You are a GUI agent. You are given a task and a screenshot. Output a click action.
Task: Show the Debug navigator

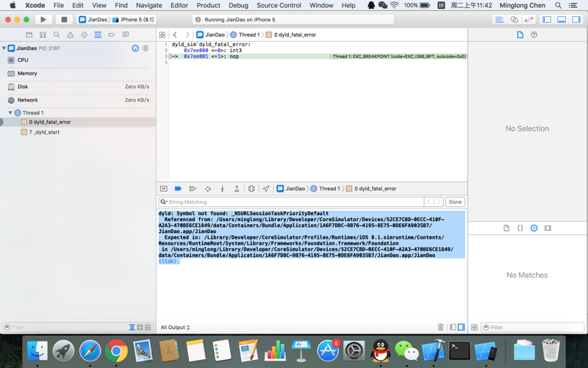point(98,35)
